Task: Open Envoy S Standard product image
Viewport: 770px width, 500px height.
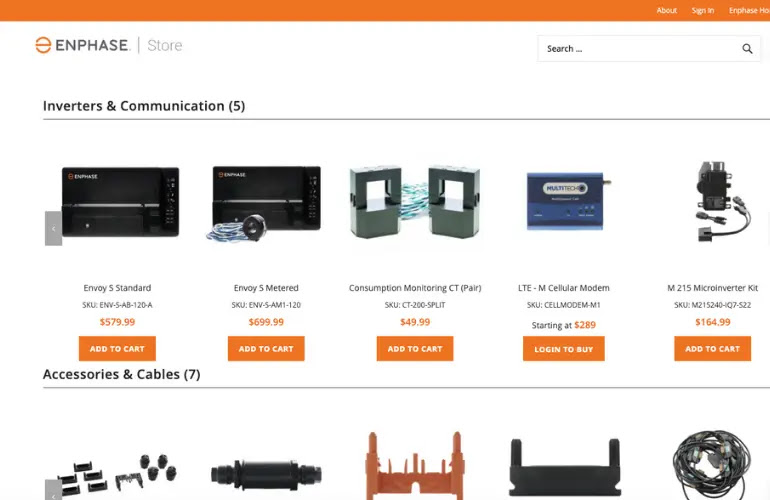Action: 120,202
